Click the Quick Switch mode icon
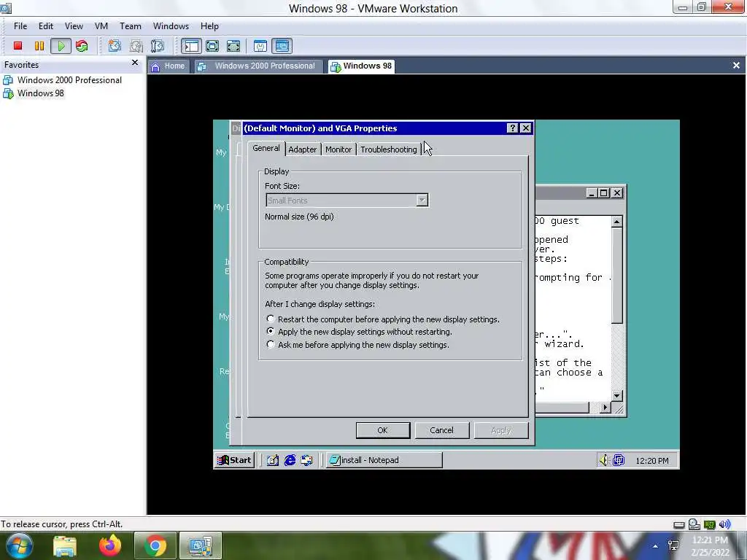The image size is (747, 560). coord(233,46)
